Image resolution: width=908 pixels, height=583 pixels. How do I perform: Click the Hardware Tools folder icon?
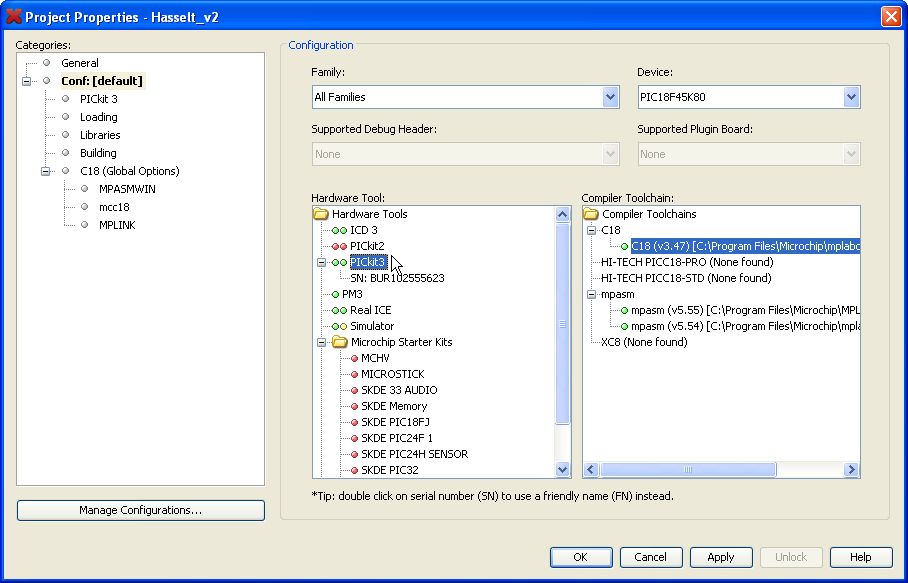(321, 214)
